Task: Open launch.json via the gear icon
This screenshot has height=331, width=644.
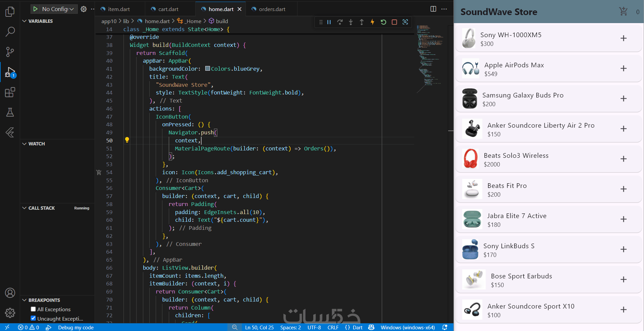Action: [84, 9]
